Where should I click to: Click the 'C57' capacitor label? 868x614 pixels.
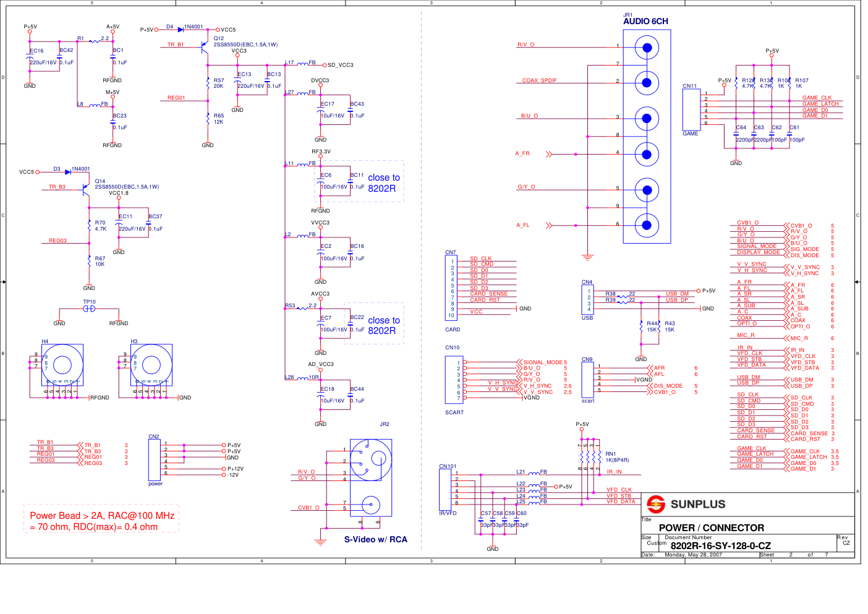486,513
